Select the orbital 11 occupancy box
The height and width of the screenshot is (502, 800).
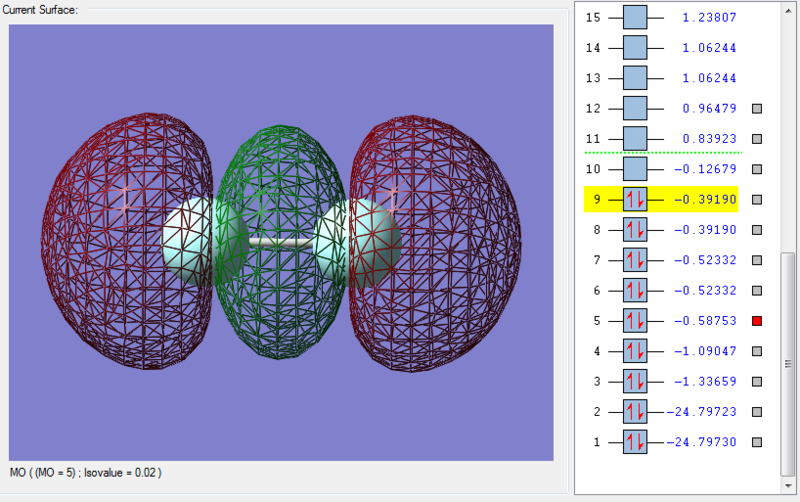click(635, 139)
